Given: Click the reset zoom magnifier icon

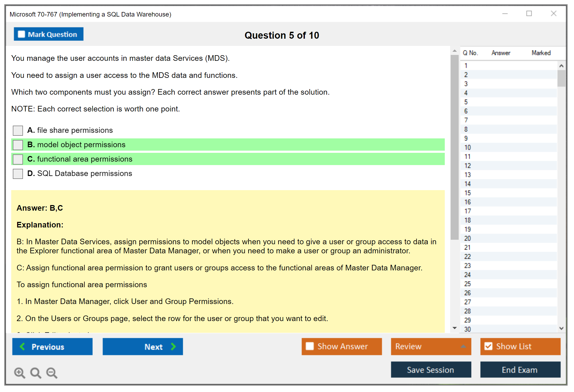Looking at the screenshot, I should point(36,373).
